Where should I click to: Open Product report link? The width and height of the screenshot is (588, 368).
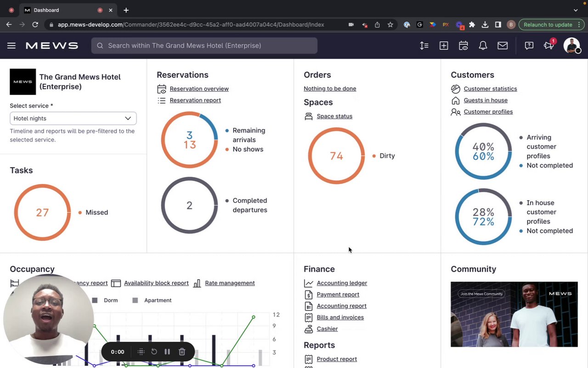337,359
